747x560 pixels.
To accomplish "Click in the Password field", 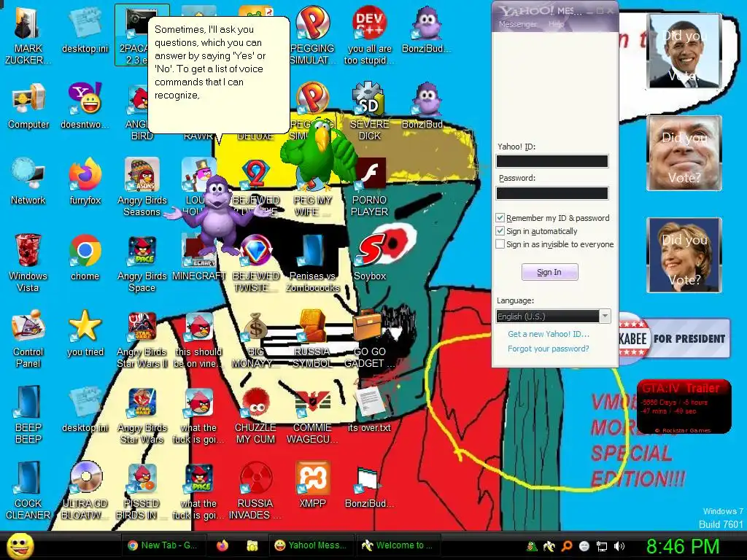I will coord(552,192).
